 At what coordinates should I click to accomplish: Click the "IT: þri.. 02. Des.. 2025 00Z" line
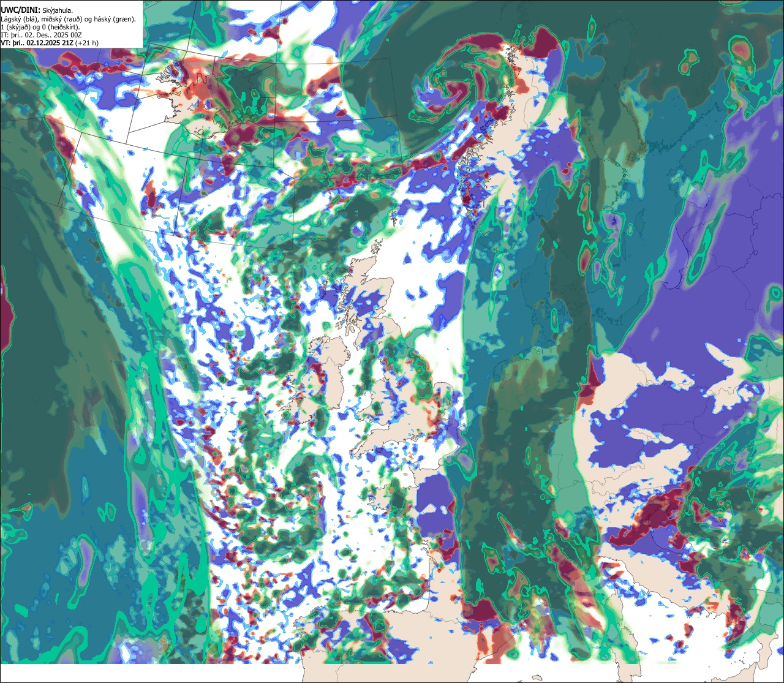[41, 36]
